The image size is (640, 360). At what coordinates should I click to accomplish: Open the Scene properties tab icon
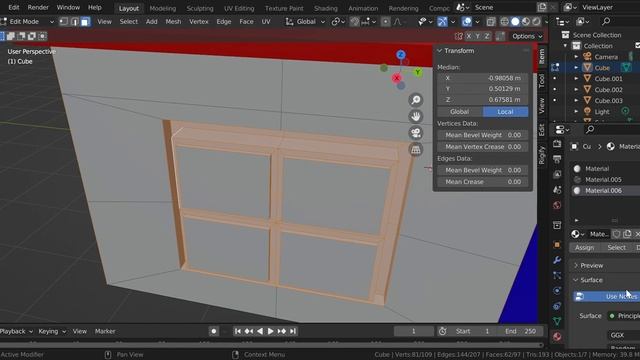[557, 190]
